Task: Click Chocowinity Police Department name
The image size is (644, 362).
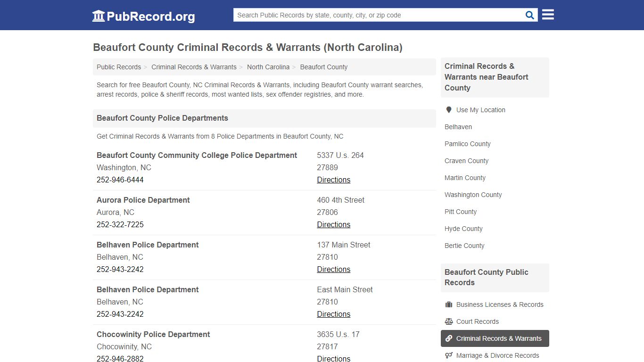Action: pos(153,334)
